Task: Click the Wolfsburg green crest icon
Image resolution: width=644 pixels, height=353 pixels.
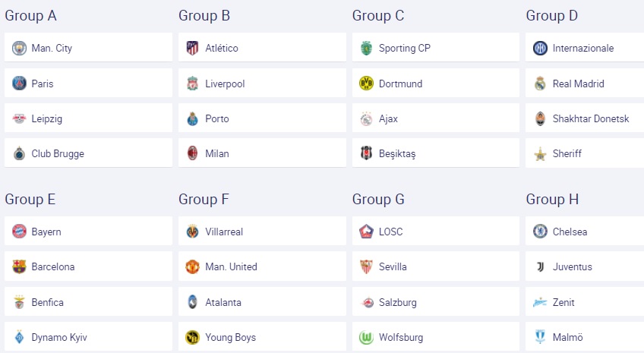Action: [367, 337]
